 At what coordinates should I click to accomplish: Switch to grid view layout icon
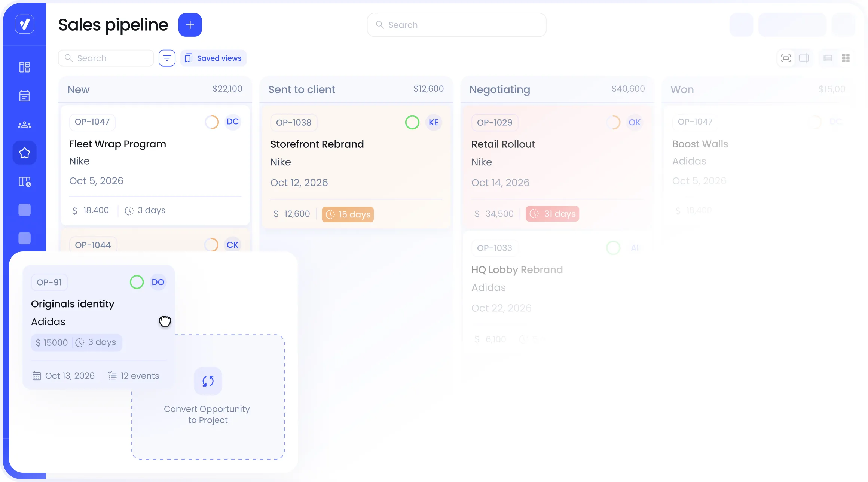846,58
